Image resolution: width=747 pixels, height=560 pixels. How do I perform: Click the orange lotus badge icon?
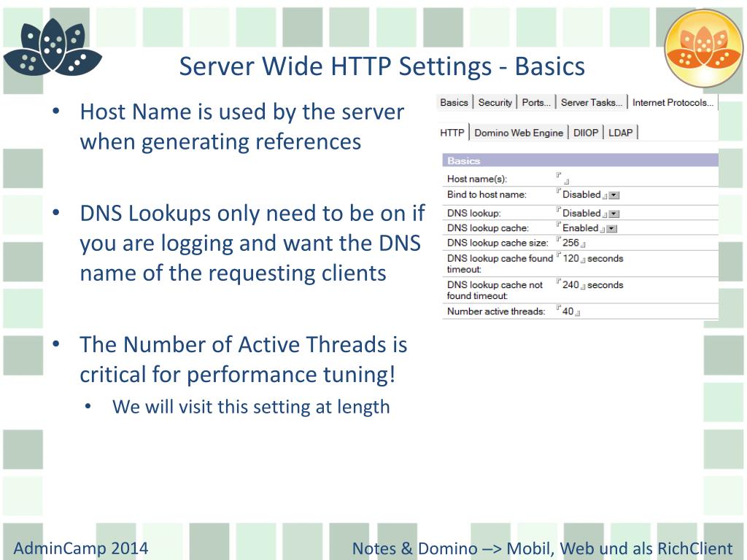[x=704, y=49]
